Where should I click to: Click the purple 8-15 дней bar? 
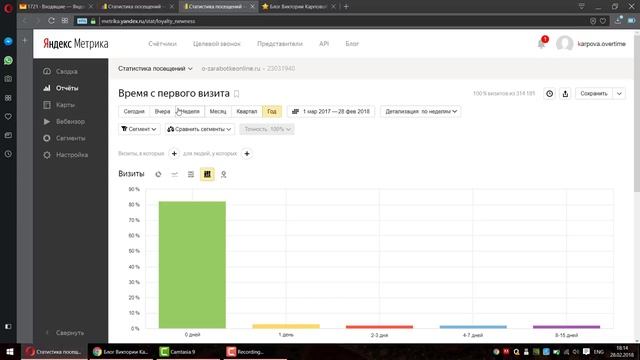(567, 327)
